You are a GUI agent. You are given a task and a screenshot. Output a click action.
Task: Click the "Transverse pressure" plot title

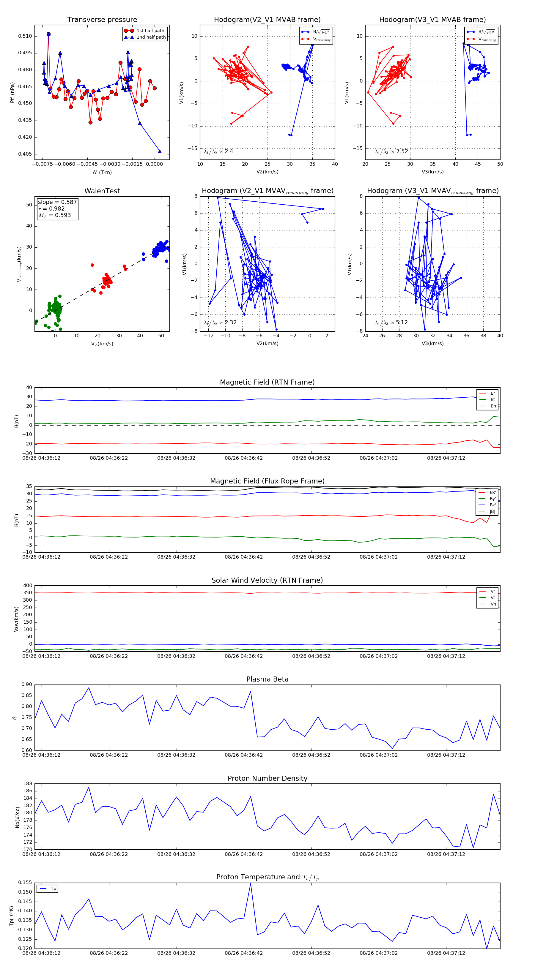(x=102, y=20)
